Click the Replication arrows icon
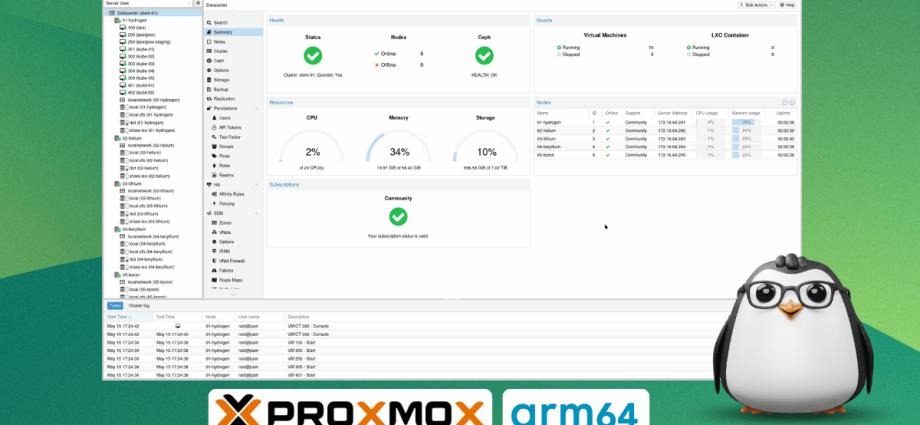The height and width of the screenshot is (425, 920). (209, 99)
